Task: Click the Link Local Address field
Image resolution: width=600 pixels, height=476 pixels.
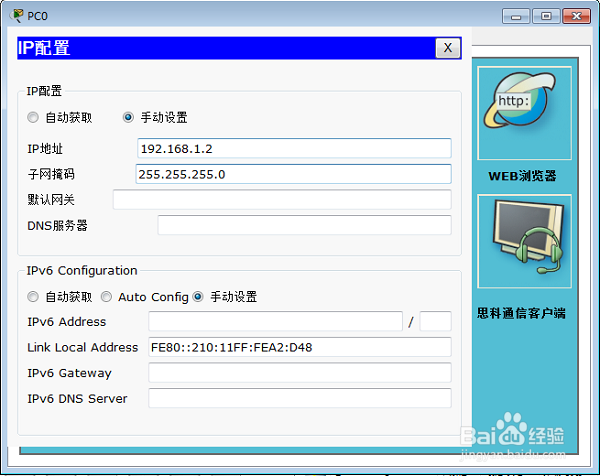Action: click(x=300, y=347)
